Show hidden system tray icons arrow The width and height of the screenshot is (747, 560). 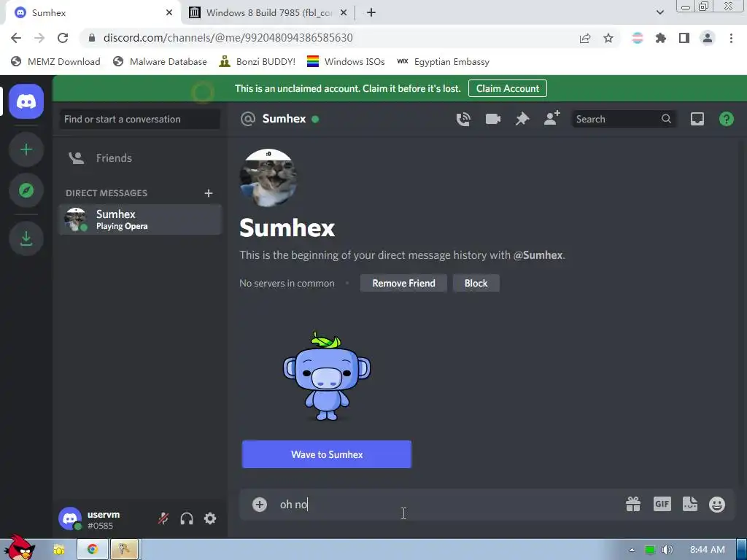tap(632, 550)
